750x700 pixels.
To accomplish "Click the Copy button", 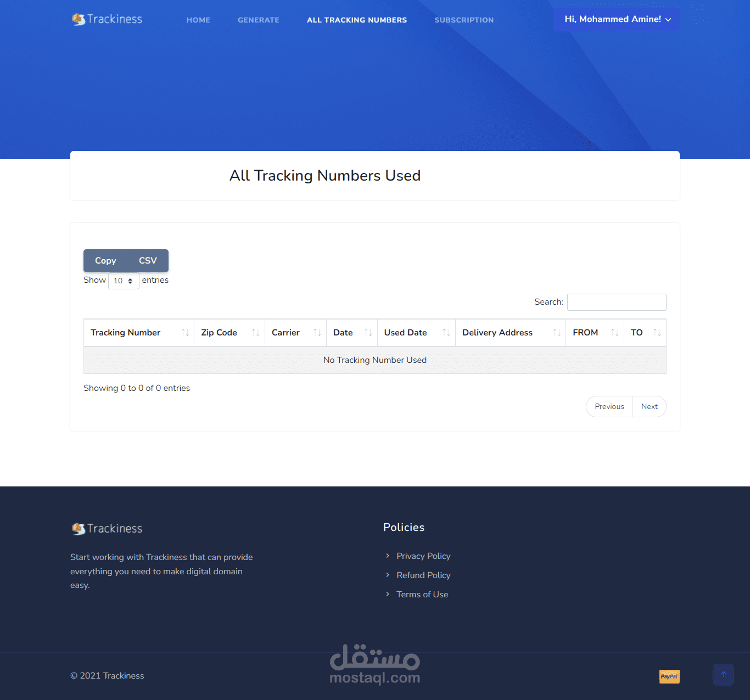I will pyautogui.click(x=105, y=261).
